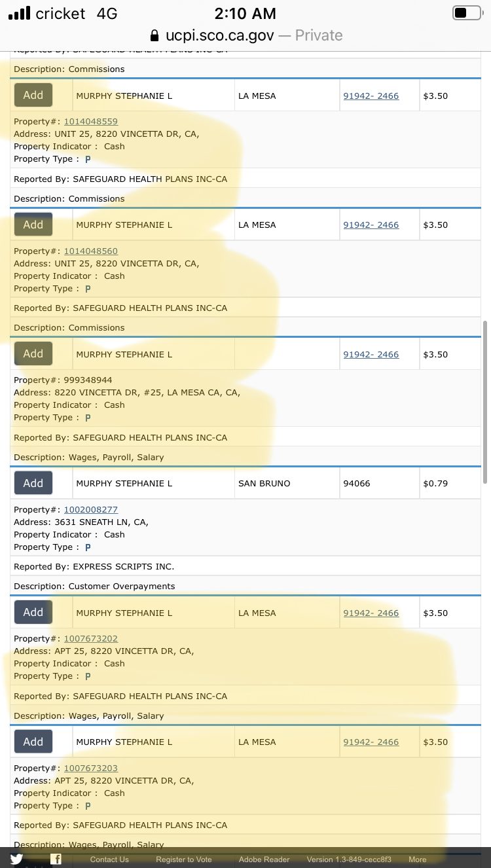
Task: Click Property Type P icon under Property# 1007673202
Action: click(x=88, y=676)
